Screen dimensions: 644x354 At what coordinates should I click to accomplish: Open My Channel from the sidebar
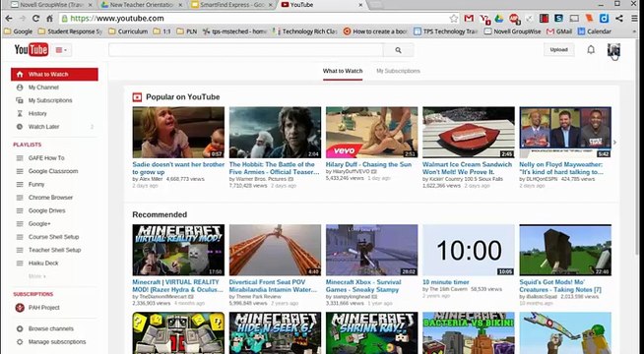tap(43, 88)
